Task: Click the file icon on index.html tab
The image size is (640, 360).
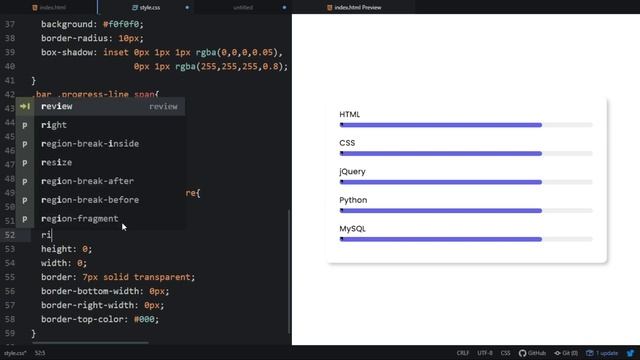Action: point(35,7)
